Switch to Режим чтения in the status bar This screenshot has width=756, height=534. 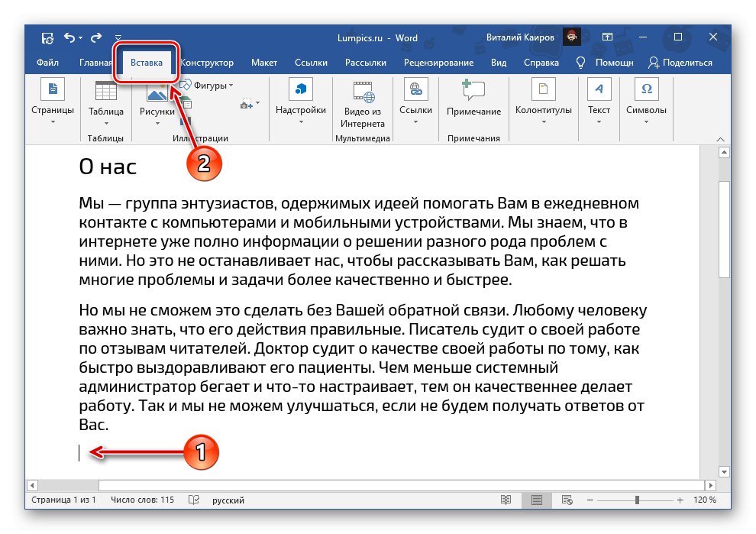506,500
